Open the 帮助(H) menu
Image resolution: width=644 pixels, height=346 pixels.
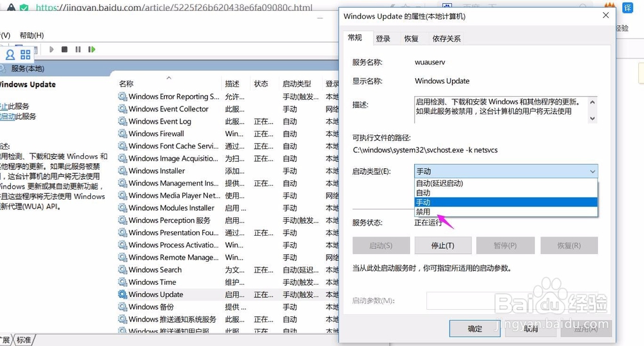(x=32, y=35)
